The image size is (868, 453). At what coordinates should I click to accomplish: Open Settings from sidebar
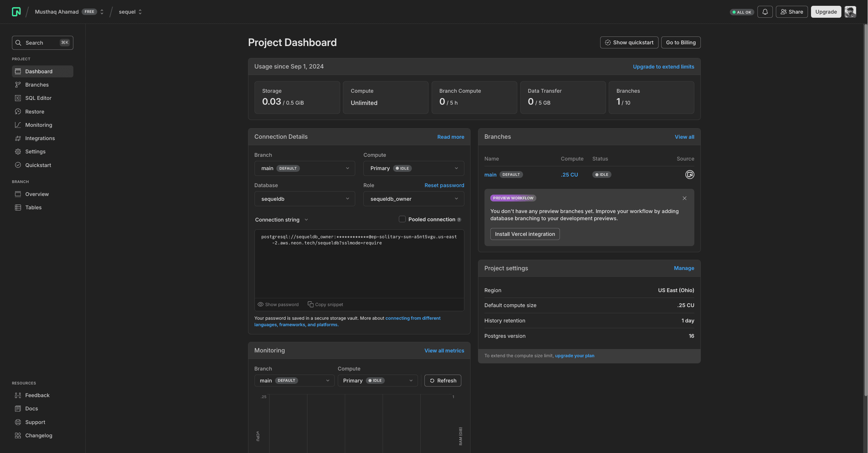point(43,151)
